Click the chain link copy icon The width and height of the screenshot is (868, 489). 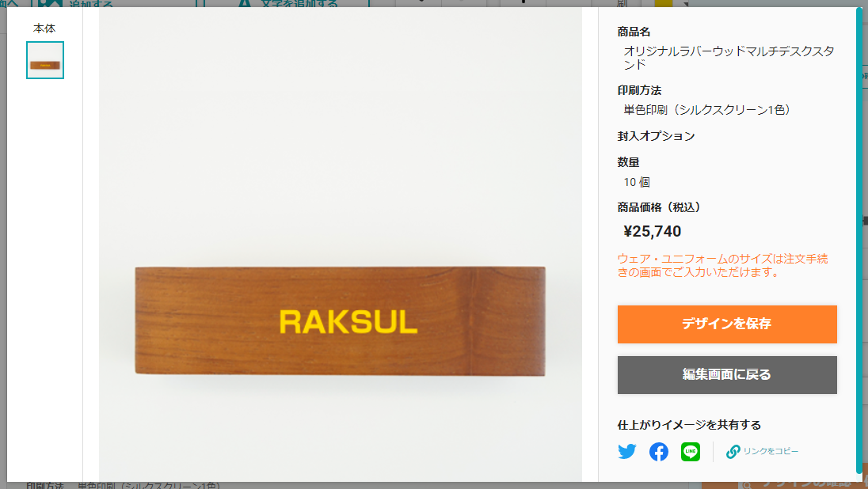[x=733, y=451]
